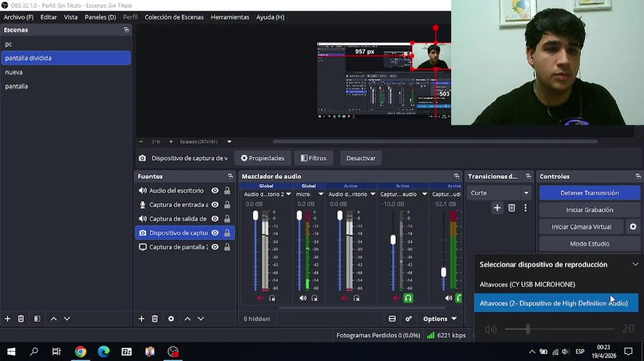Toggle monitoring on the Audio d...ritorio channel

[x=356, y=298]
